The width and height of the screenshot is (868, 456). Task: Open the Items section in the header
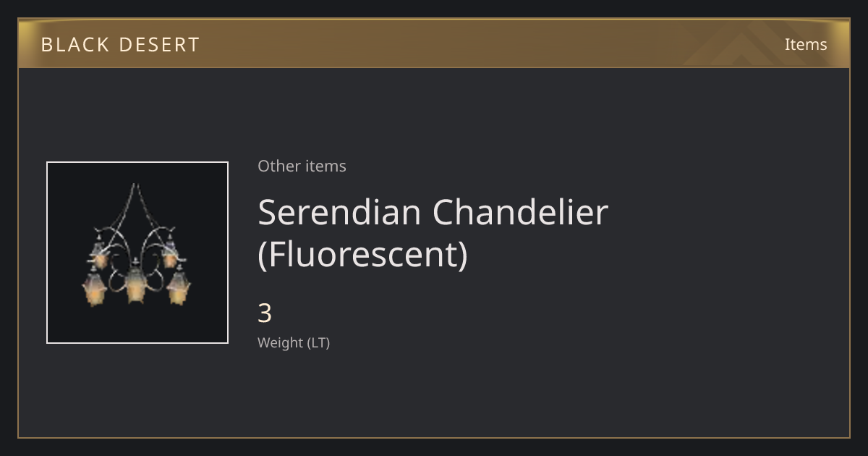tap(806, 44)
